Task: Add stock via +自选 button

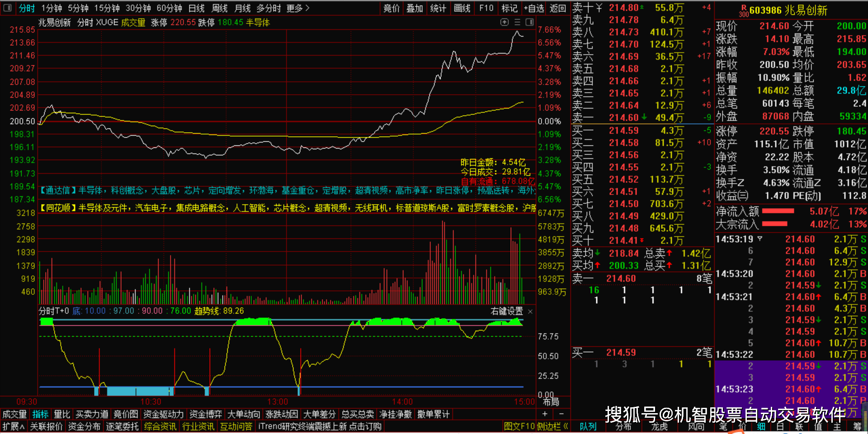Action: [534, 8]
